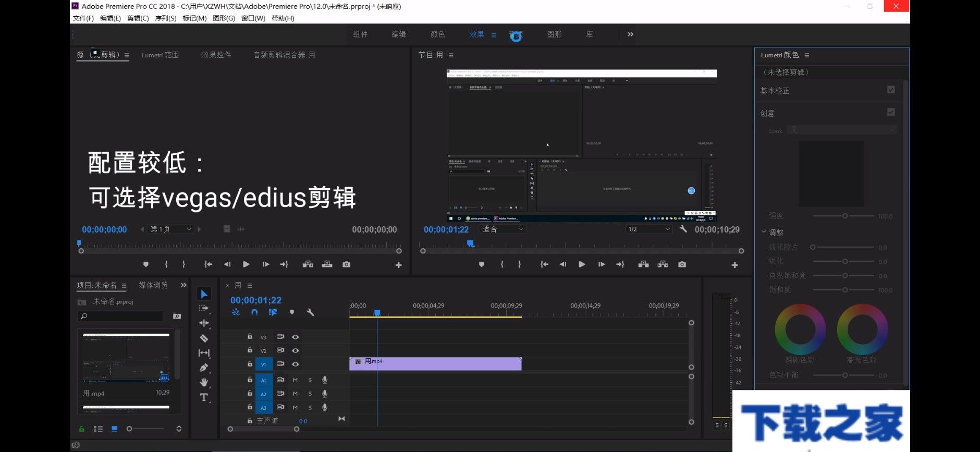This screenshot has width=980, height=452.
Task: Click the Source monitor play button
Action: point(246,264)
